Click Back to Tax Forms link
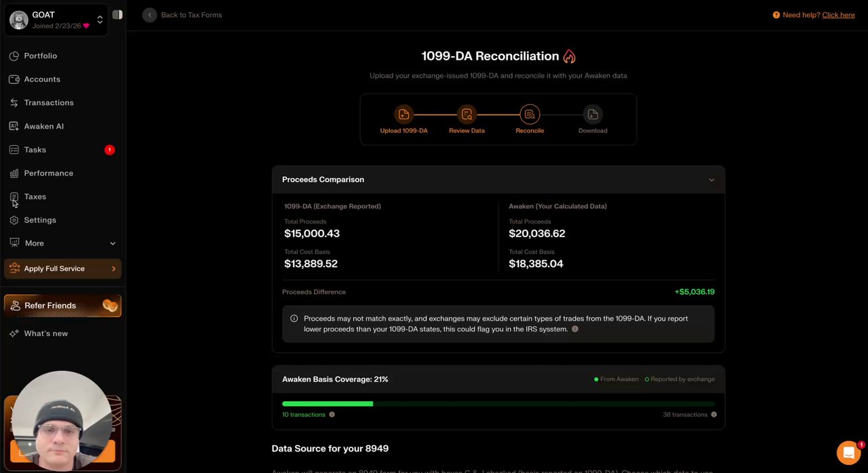This screenshot has width=868, height=473. (x=191, y=15)
